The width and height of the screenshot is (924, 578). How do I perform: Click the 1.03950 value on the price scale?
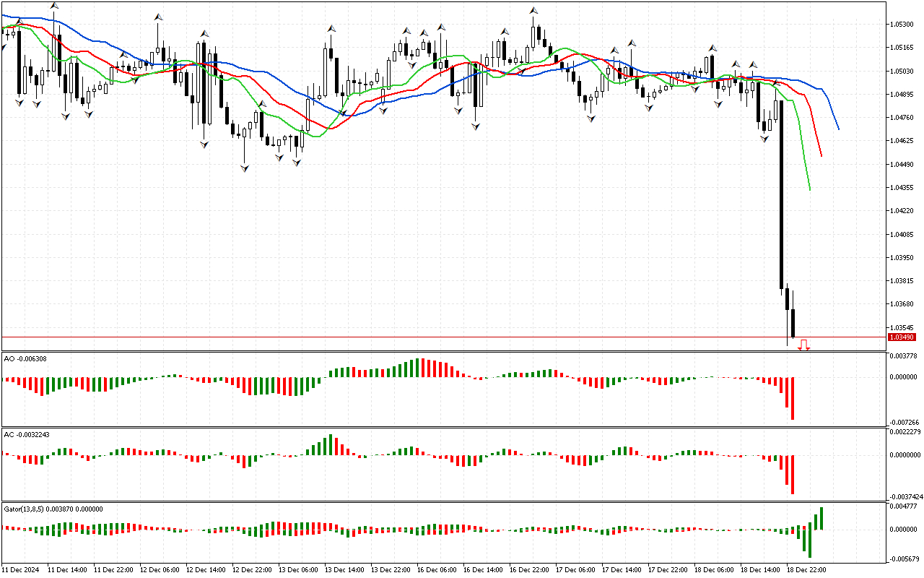coord(903,257)
